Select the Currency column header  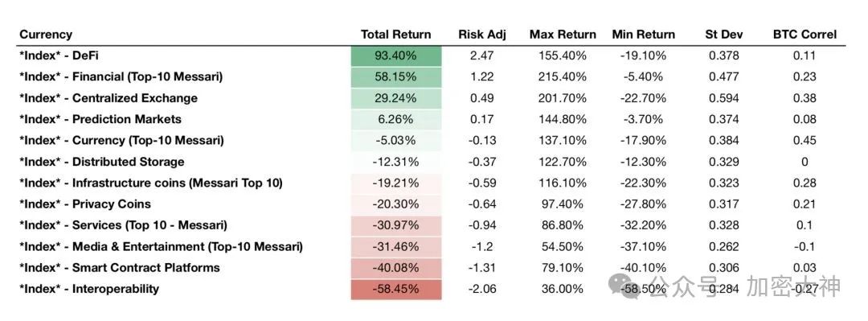click(46, 35)
